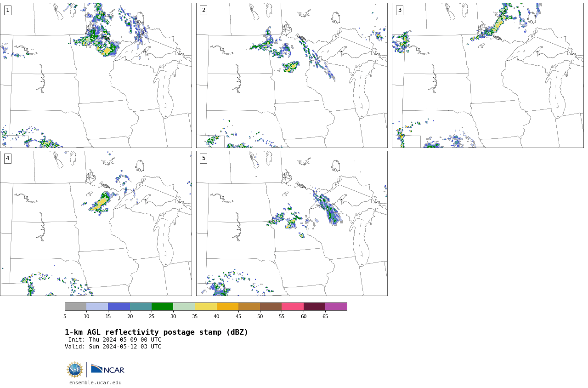Click the 'Init: Thu 2024-05-09 00 UTC' text
Viewport: 588px width, 388px height.
[115, 340]
